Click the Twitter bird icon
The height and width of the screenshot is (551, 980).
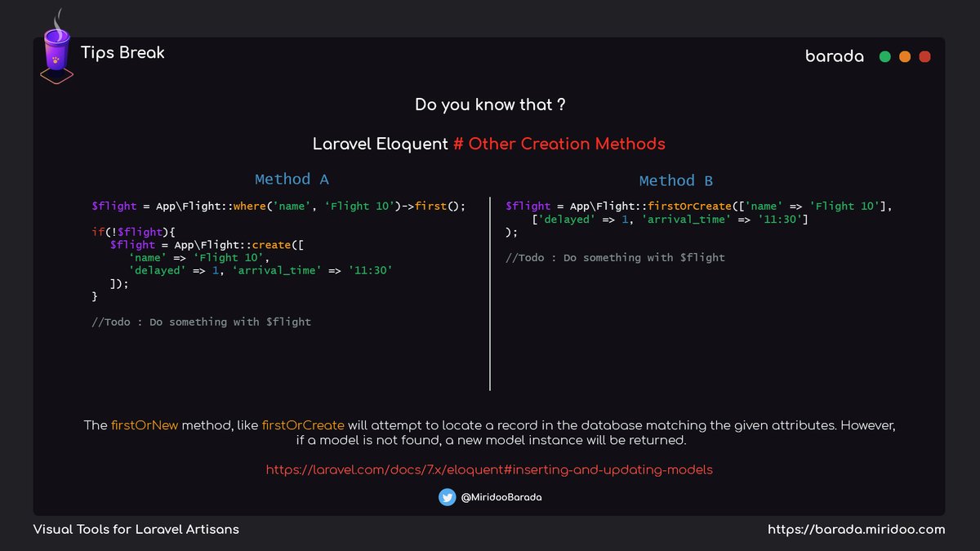[x=447, y=497]
